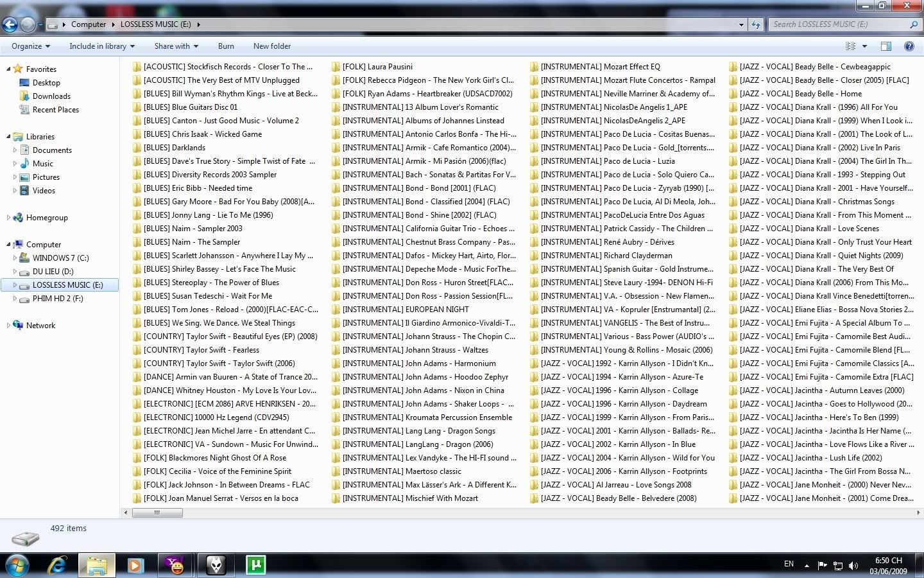Click the Back navigation arrow
The width and height of the screenshot is (924, 578).
[x=10, y=24]
